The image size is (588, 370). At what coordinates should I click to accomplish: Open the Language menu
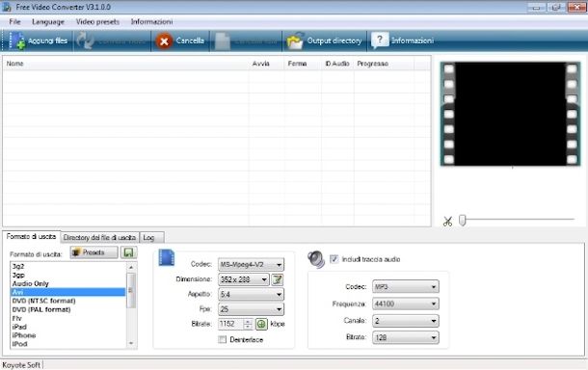click(x=48, y=22)
